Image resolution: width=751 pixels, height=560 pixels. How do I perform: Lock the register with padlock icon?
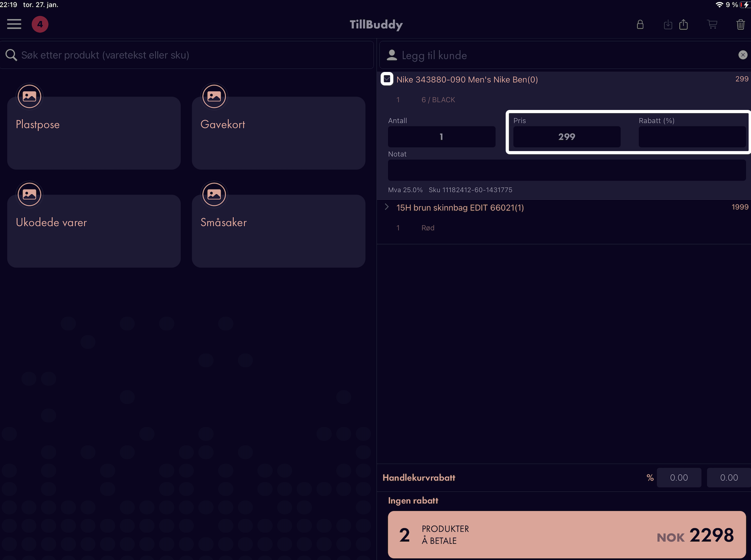640,25
